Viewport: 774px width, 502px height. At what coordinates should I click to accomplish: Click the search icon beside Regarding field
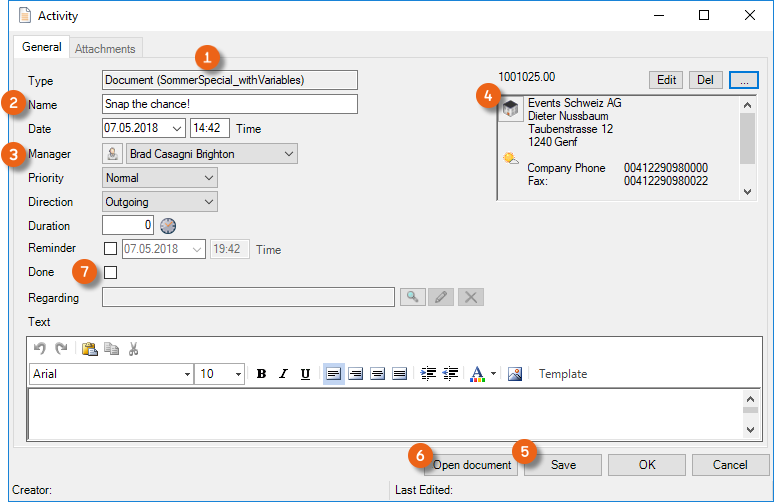click(x=412, y=297)
